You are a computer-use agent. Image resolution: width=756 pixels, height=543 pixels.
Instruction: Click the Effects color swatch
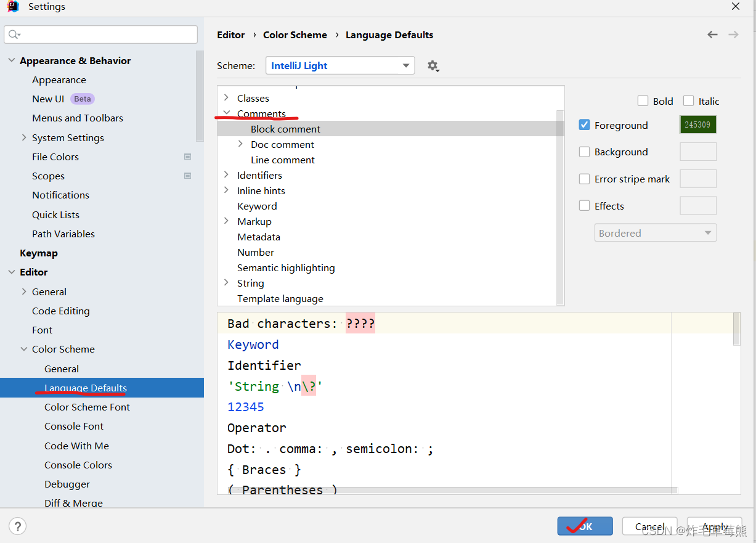pyautogui.click(x=698, y=206)
